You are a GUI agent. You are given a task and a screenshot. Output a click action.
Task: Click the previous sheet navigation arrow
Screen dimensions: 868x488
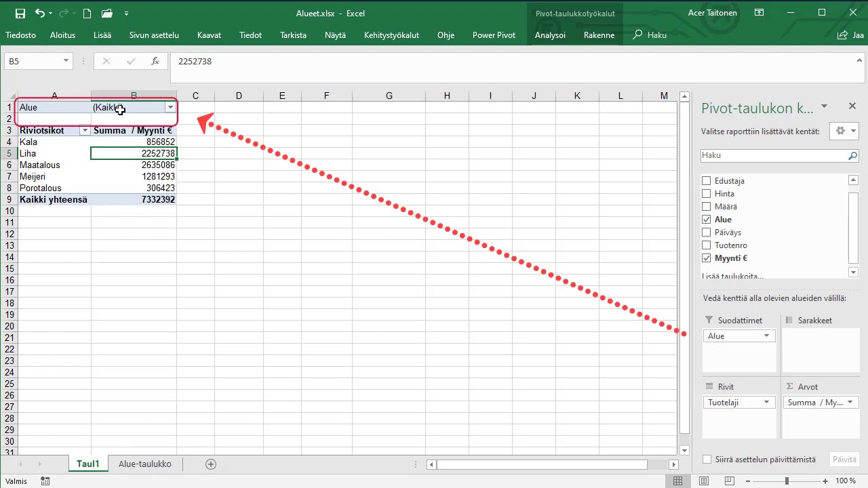click(21, 464)
